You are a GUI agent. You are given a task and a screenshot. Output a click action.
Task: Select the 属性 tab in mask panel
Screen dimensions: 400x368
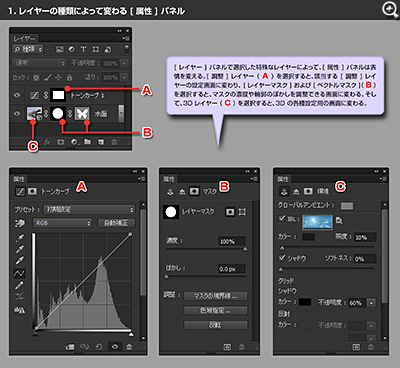(169, 179)
